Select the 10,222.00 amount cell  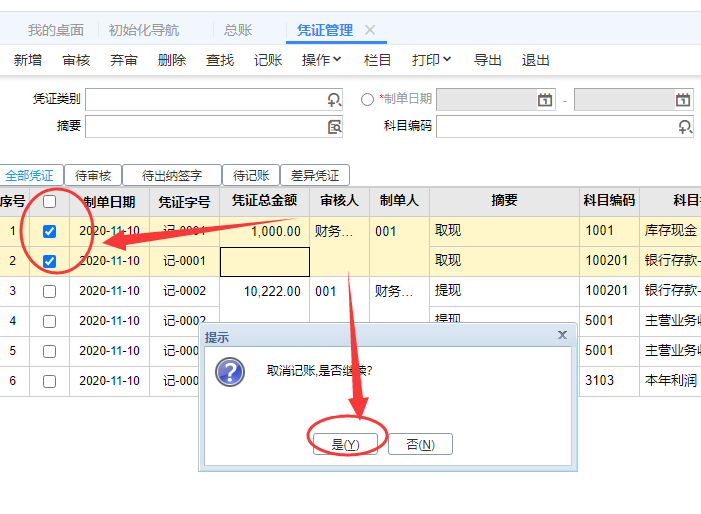[265, 291]
